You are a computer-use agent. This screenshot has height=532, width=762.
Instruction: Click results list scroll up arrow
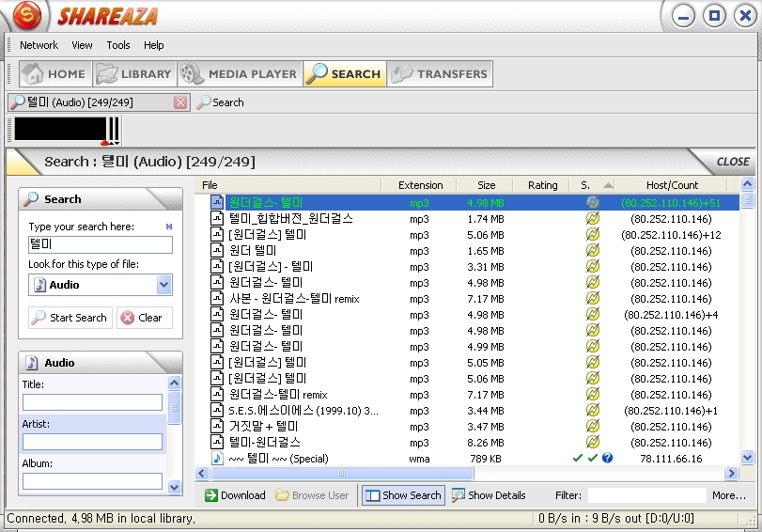pyautogui.click(x=747, y=184)
